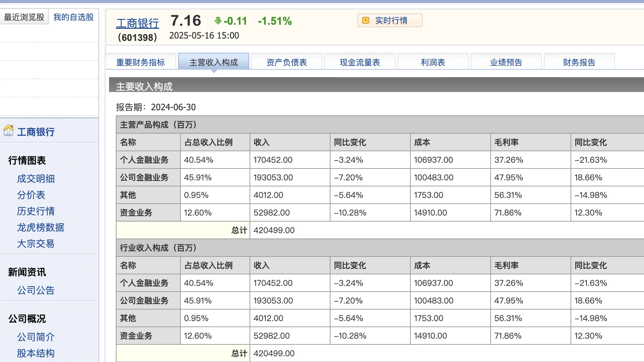This screenshot has height=362, width=644.
Task: Open the 重要财务指标 tab
Action: point(141,62)
